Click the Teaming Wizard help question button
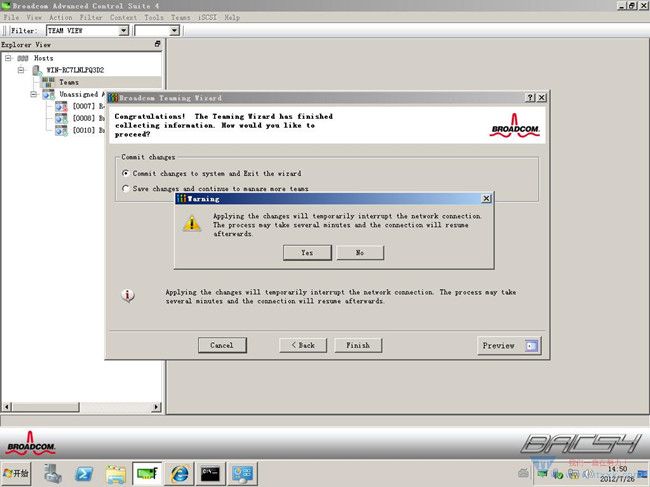 pyautogui.click(x=530, y=97)
